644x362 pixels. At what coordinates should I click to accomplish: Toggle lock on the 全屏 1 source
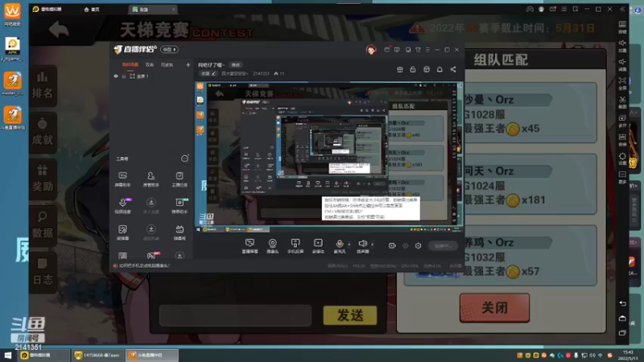(x=124, y=76)
